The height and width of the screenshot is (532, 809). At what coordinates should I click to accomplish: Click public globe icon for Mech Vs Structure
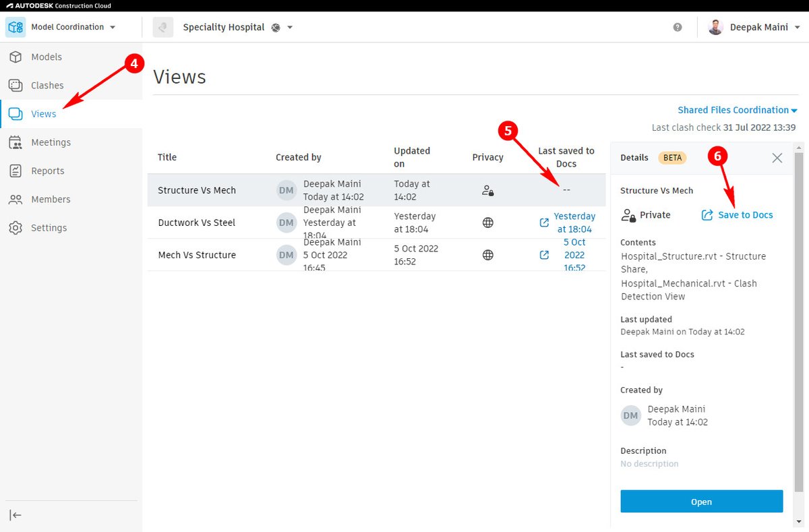[488, 255]
